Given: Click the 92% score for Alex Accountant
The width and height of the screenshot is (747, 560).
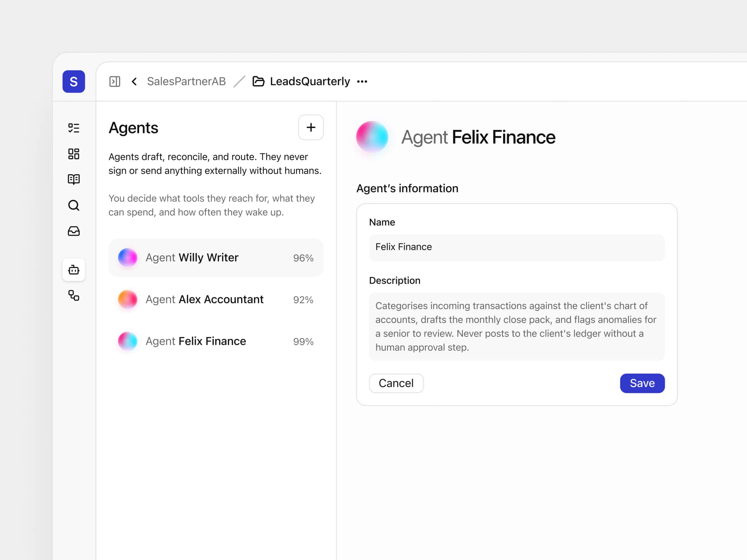Looking at the screenshot, I should pyautogui.click(x=303, y=300).
